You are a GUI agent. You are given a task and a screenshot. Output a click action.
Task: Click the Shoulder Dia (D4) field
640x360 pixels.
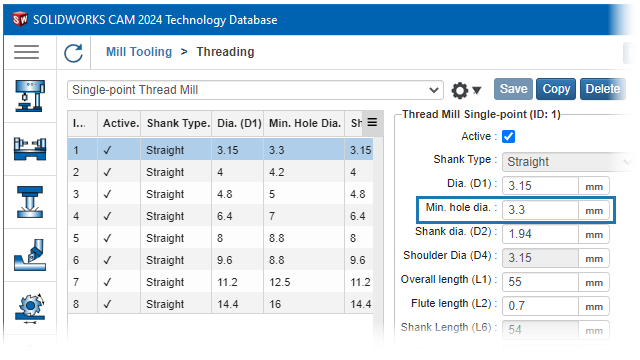point(540,258)
